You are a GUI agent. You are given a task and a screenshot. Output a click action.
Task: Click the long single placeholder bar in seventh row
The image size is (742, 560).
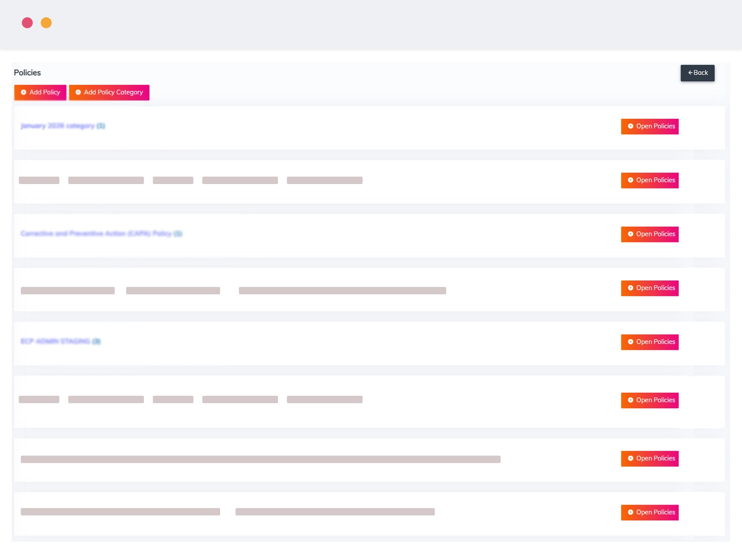coord(260,459)
